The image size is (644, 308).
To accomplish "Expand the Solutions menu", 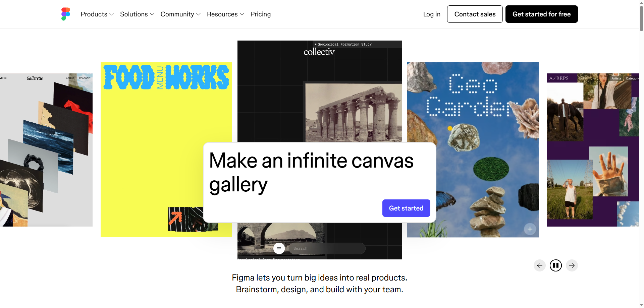I will tap(137, 14).
